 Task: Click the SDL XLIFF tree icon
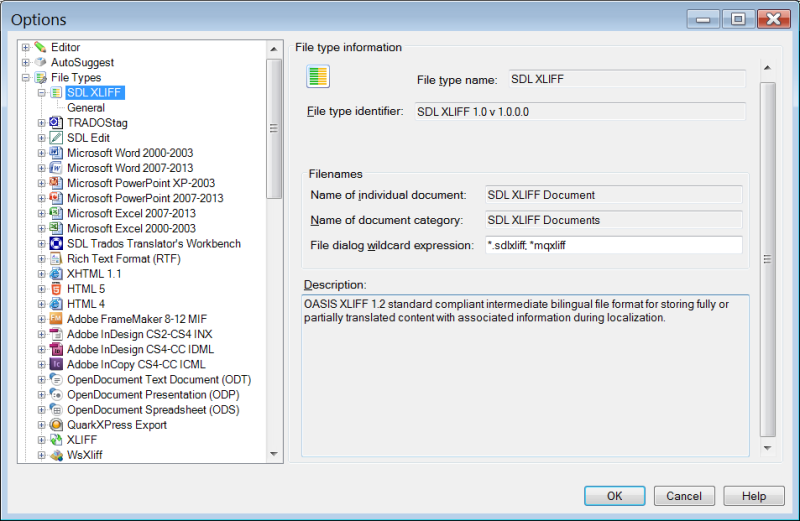pos(56,93)
